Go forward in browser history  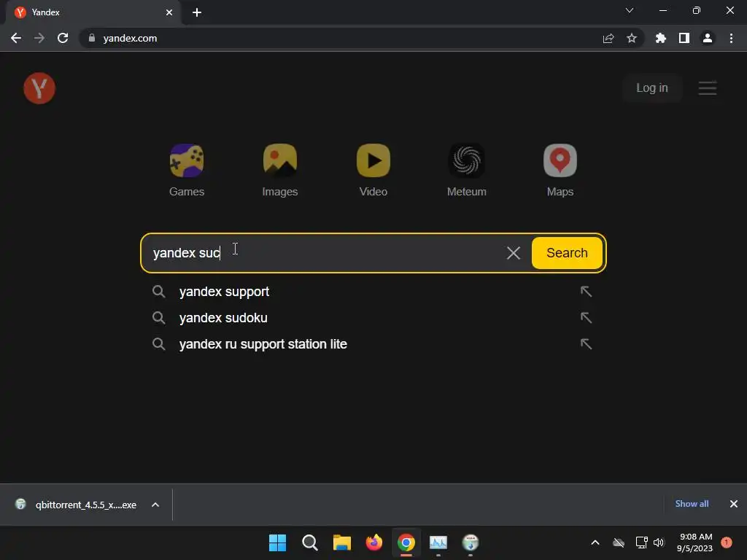(x=39, y=38)
